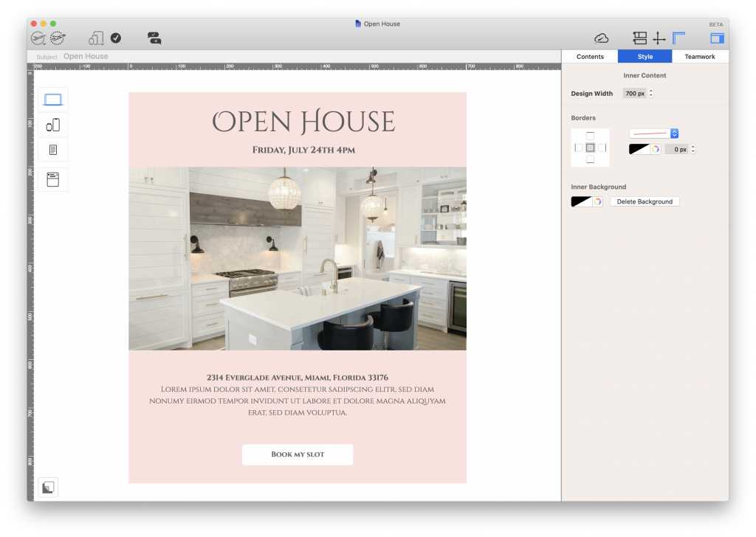Screen dimensions: 756x537
Task: Open the Contents tab
Action: coord(590,56)
